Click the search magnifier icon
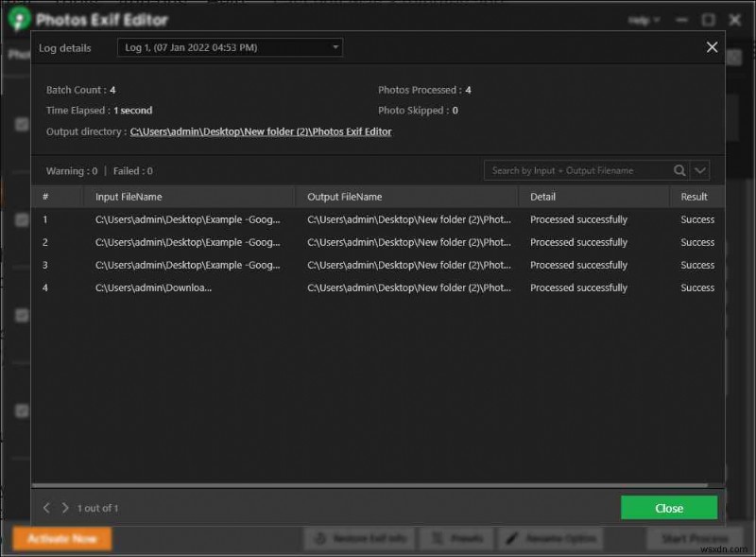Screen dimensions: 756x557 pyautogui.click(x=679, y=170)
